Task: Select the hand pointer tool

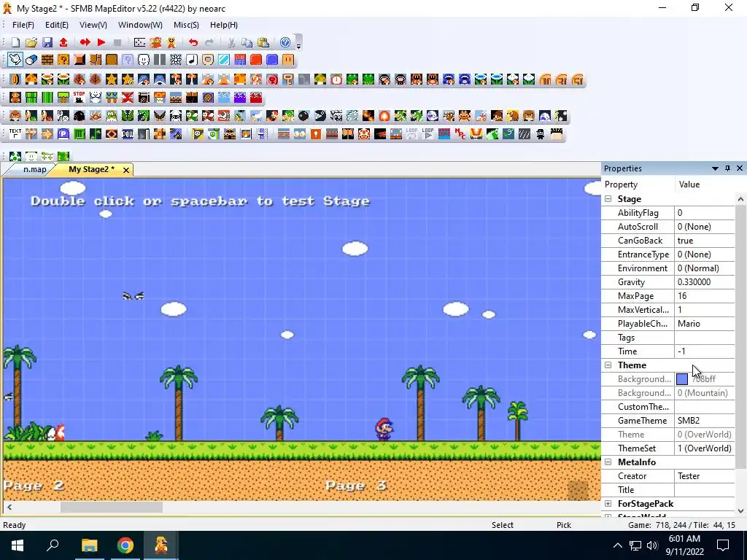Action: click(15, 60)
